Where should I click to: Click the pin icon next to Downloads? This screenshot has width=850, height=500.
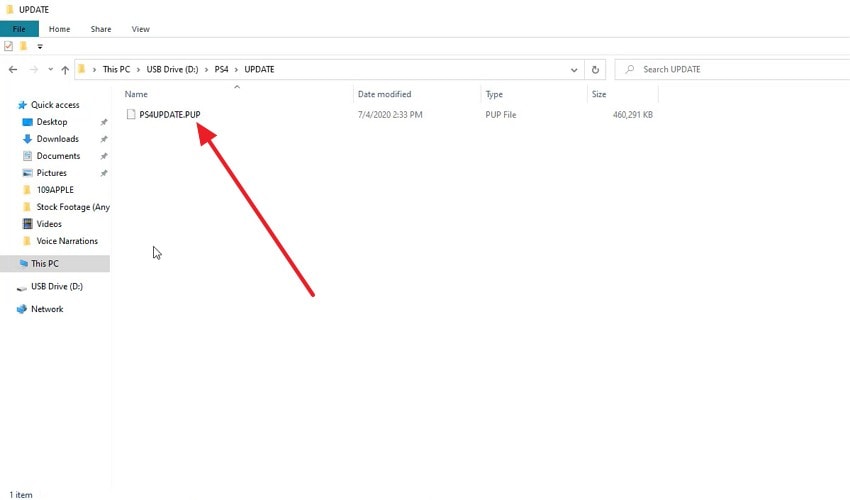(104, 139)
